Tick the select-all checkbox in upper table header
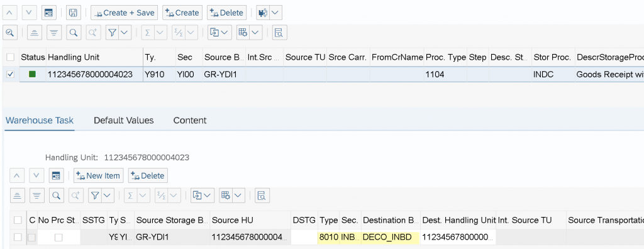The height and width of the screenshot is (249, 644). 11,57
